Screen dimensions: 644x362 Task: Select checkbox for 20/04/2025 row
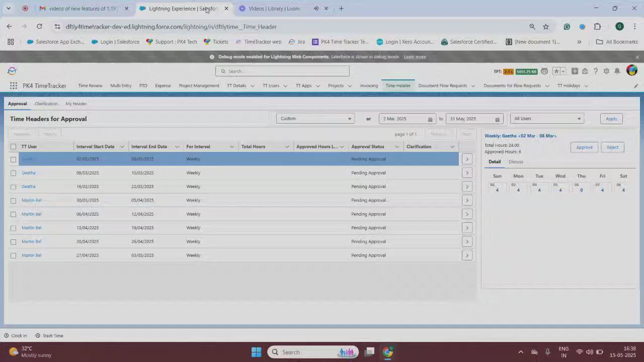tap(14, 242)
